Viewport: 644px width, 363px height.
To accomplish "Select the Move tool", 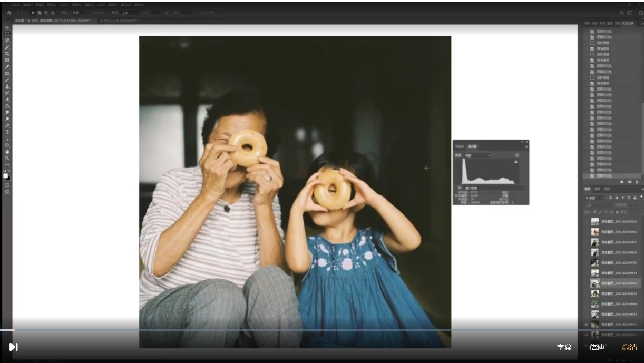I will 7,27.
